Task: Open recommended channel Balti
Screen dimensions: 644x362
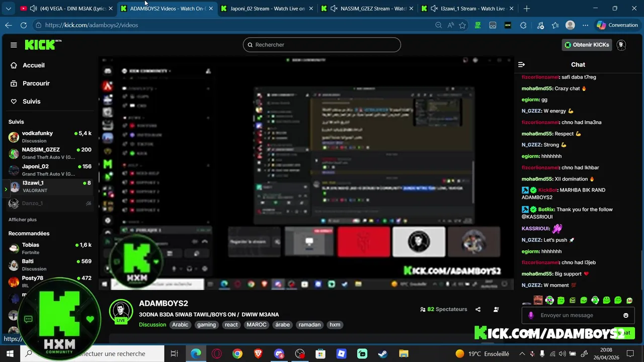Action: pos(49,265)
